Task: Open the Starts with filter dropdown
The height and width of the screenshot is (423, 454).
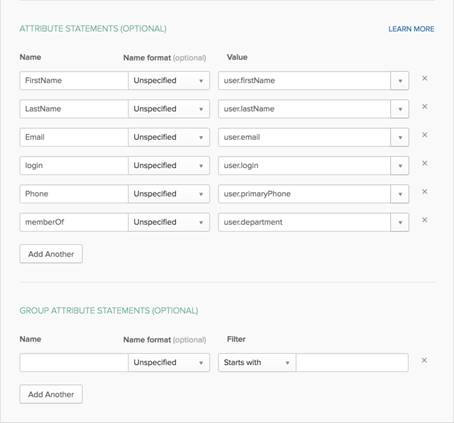Action: (x=257, y=363)
